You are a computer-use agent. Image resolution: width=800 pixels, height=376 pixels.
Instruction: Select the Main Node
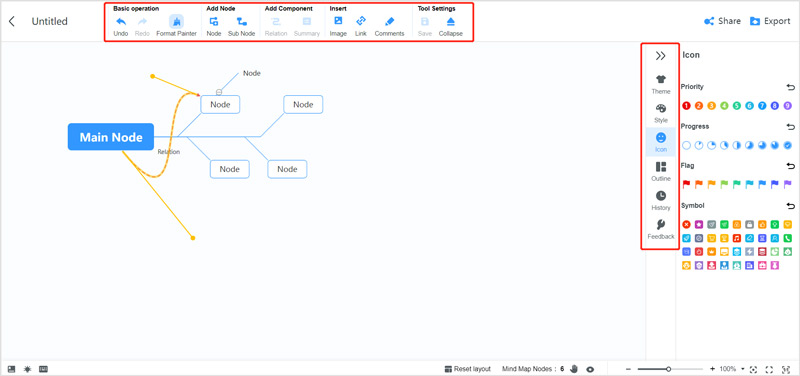click(x=111, y=137)
